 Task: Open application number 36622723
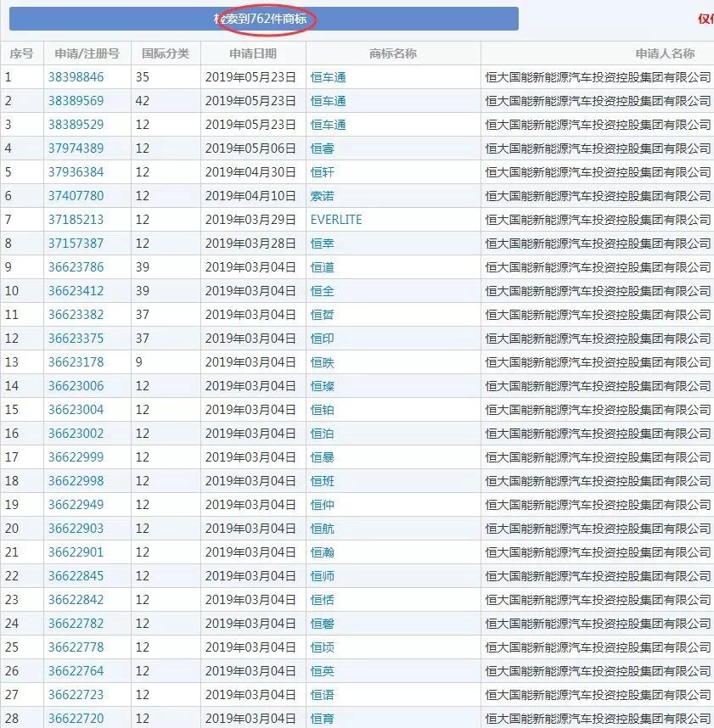click(76, 695)
